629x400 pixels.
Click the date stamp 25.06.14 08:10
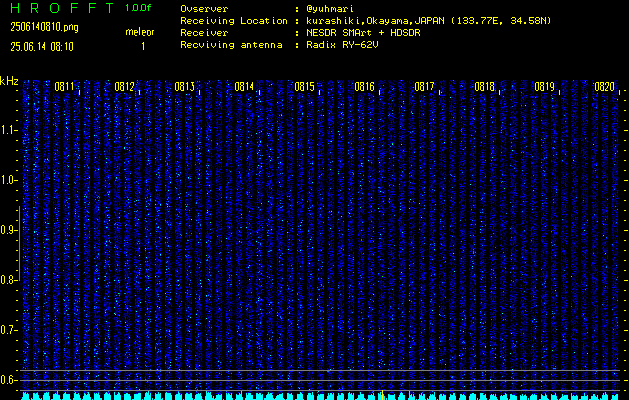pyautogui.click(x=42, y=47)
